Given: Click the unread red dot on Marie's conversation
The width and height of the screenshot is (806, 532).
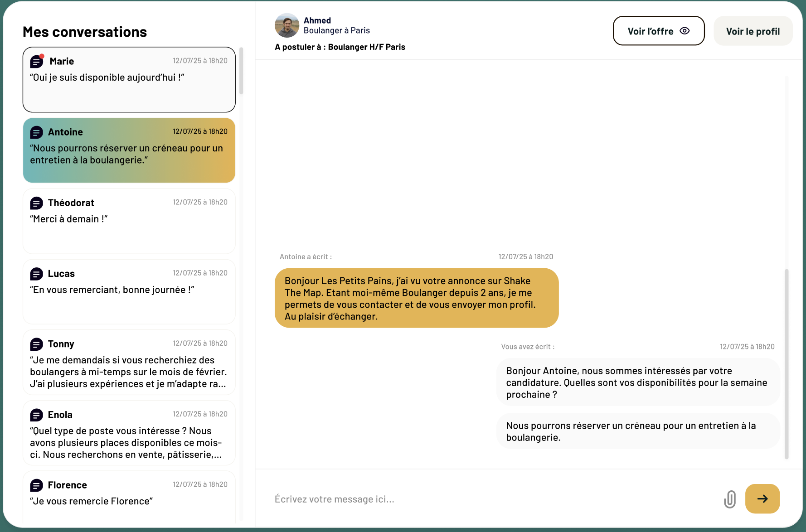Looking at the screenshot, I should tap(42, 56).
